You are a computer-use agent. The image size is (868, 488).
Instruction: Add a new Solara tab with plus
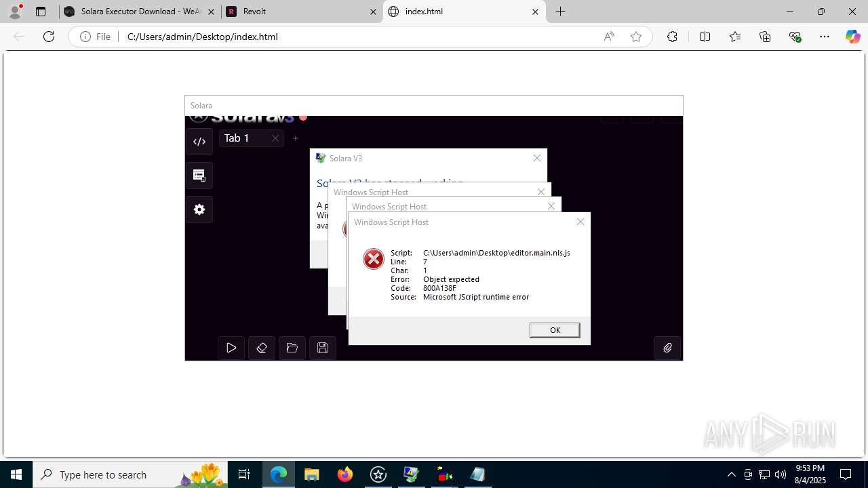pyautogui.click(x=296, y=138)
